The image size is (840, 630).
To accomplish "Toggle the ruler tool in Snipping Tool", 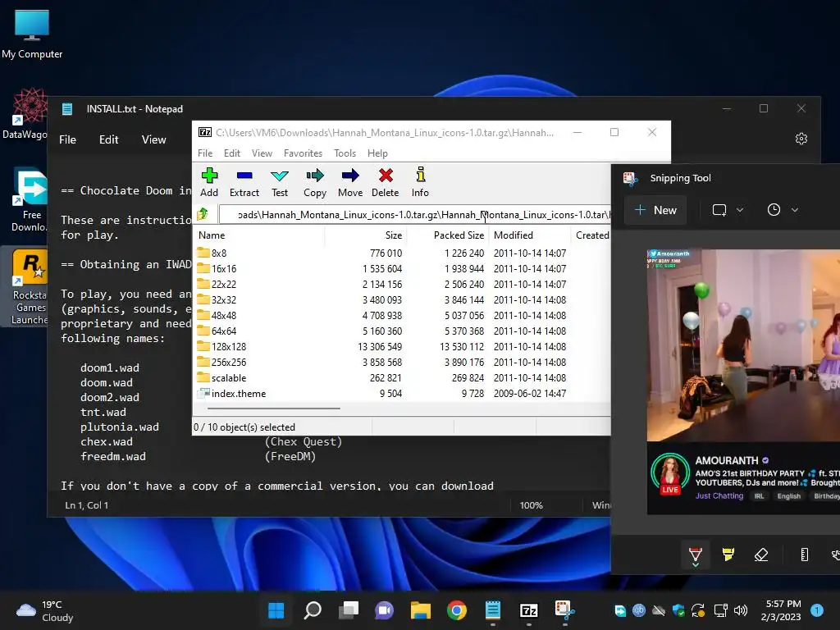I will coord(804,555).
